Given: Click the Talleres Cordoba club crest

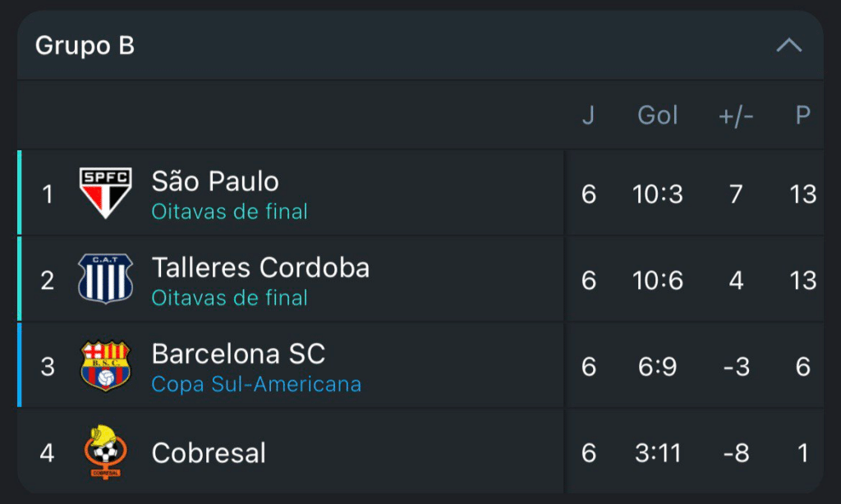Looking at the screenshot, I should [x=105, y=279].
